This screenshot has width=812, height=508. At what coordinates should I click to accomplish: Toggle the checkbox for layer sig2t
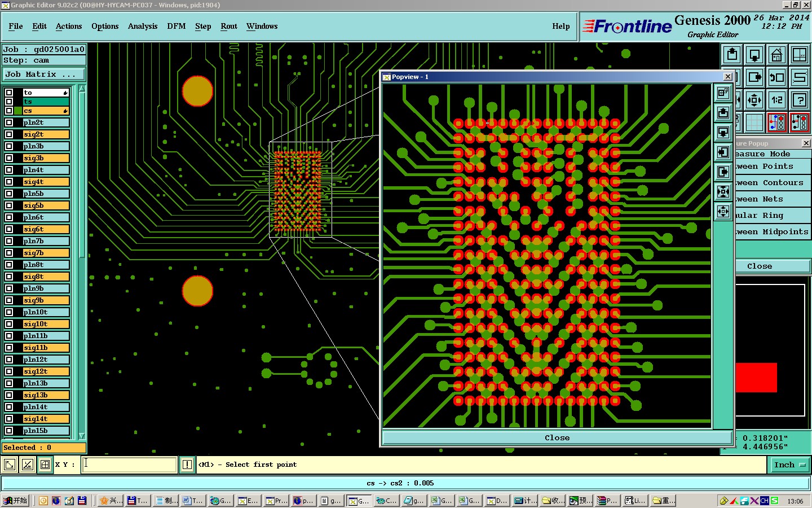pyautogui.click(x=9, y=134)
